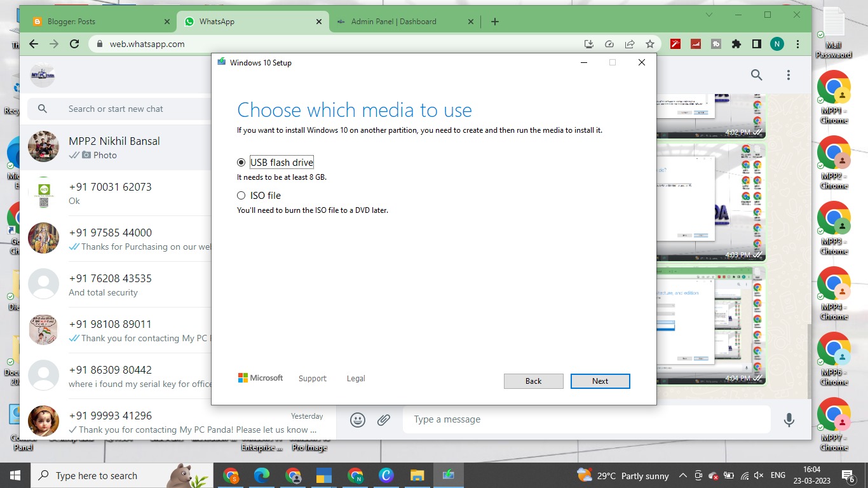Viewport: 868px width, 488px height.
Task: Click the Next button in Windows 10 Setup
Action: pos(600,381)
